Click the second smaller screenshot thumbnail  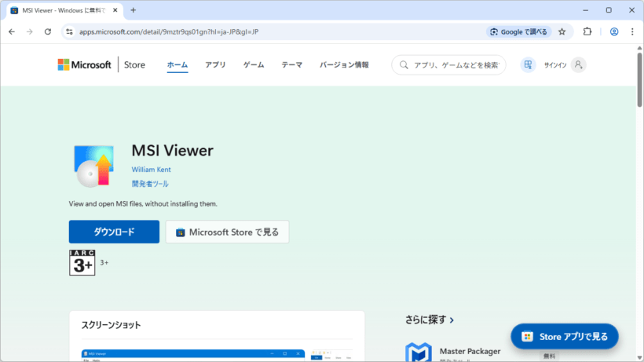(x=331, y=356)
